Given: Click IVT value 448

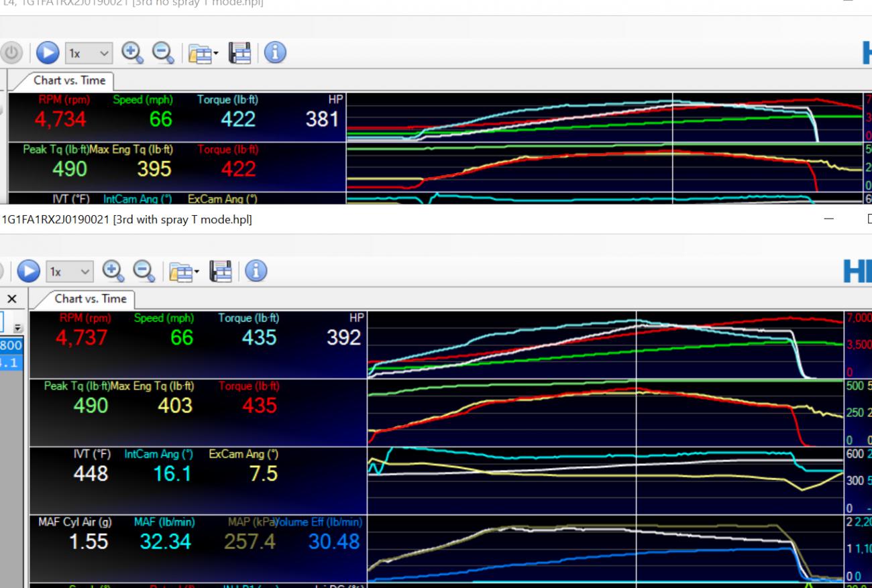Looking at the screenshot, I should tap(91, 473).
